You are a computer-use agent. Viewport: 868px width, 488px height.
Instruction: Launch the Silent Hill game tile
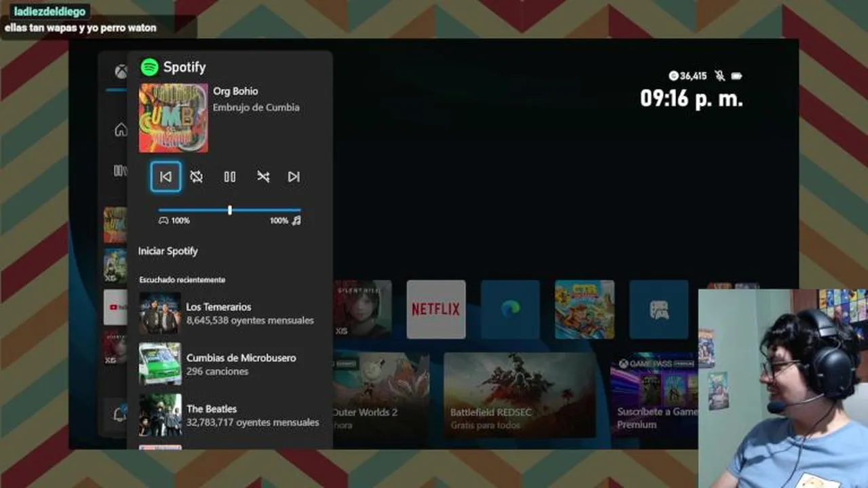(363, 309)
